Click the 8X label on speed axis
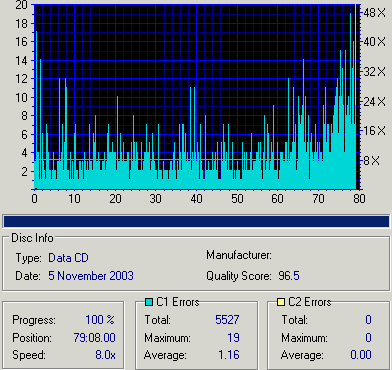Viewport: 392px width, 370px height. pyautogui.click(x=372, y=161)
